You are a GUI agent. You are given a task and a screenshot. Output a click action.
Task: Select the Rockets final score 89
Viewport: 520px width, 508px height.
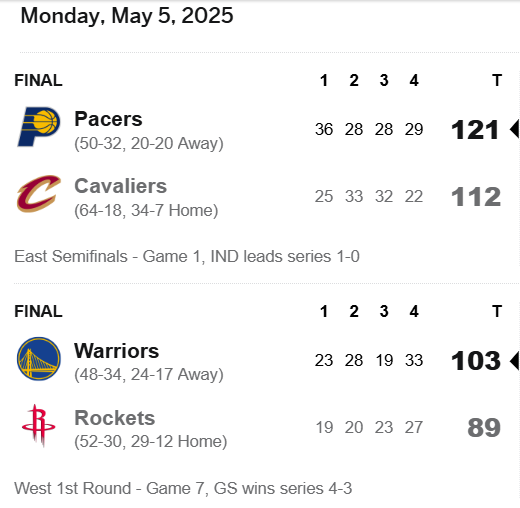[x=484, y=428]
